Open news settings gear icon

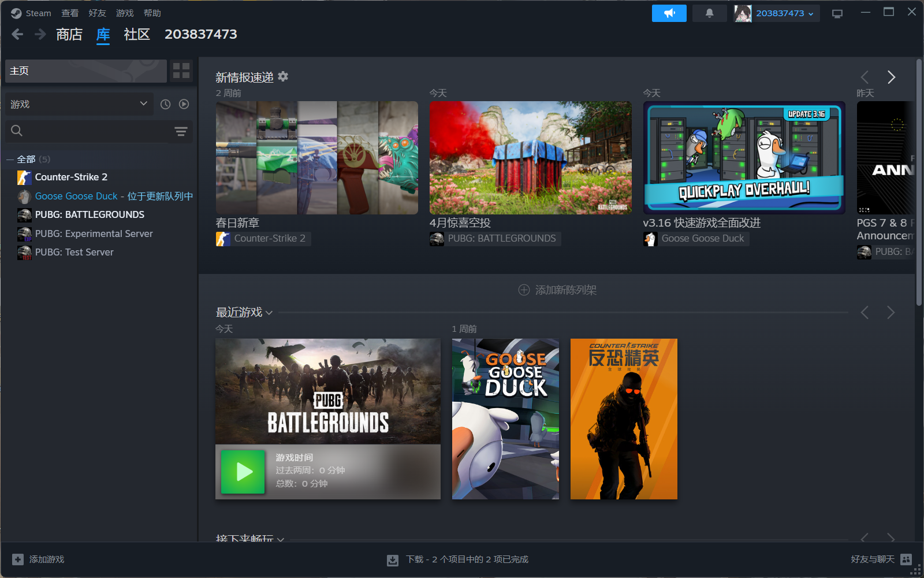pos(283,76)
